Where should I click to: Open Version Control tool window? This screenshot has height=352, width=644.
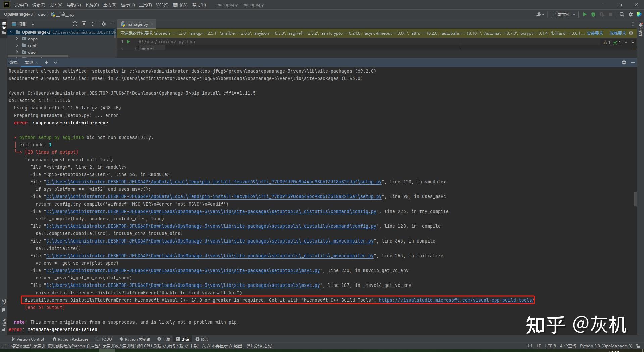pos(28,339)
